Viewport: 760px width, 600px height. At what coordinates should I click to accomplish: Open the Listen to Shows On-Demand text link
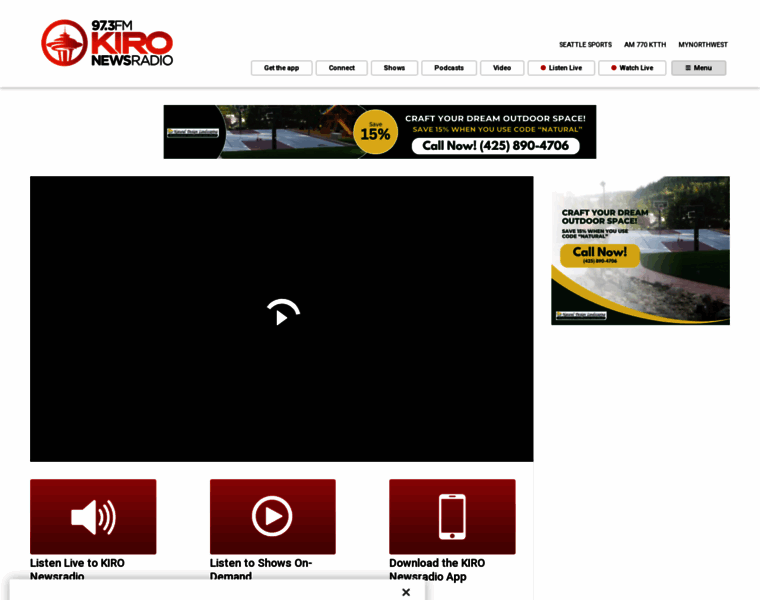[x=261, y=569]
